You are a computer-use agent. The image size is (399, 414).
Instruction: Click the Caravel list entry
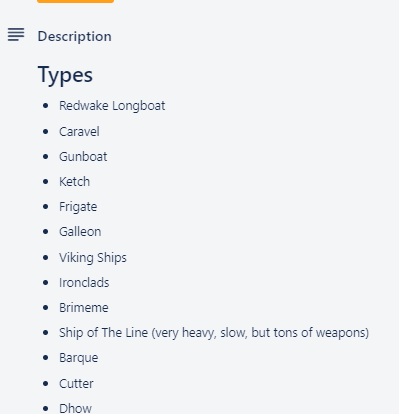coord(79,132)
